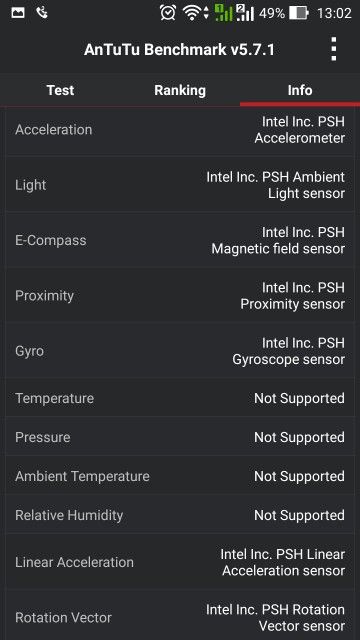Select the Relative Humidity row
This screenshot has width=360, height=640.
coord(180,515)
